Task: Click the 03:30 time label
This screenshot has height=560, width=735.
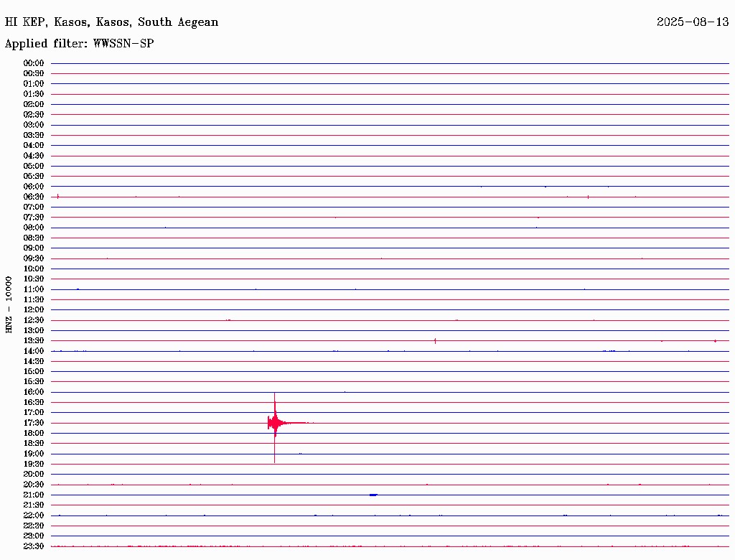Action: point(33,135)
